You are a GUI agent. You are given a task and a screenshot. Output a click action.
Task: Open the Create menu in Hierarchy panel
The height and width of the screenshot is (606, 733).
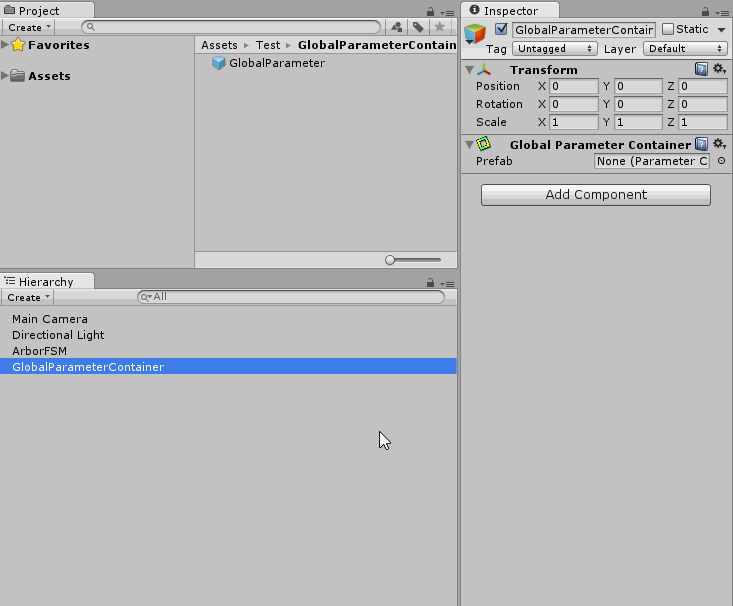click(x=28, y=297)
